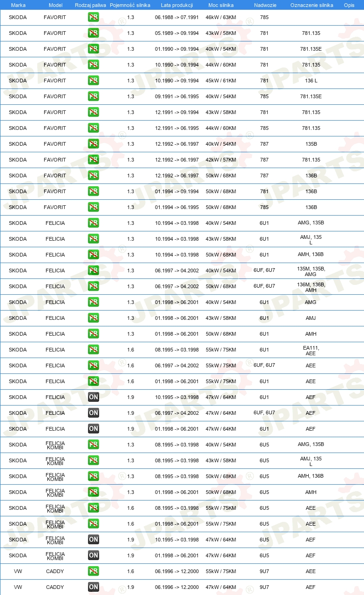Image resolution: width=364 pixels, height=595 pixels.
Task: Click petrol icon for FAVORIT 45kW / 61KM
Action: pos(93,81)
